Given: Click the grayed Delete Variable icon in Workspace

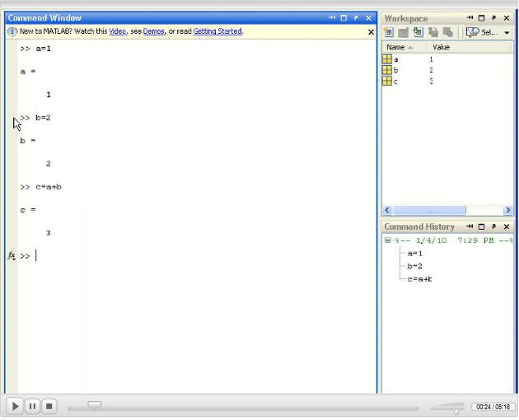Looking at the screenshot, I should point(448,32).
